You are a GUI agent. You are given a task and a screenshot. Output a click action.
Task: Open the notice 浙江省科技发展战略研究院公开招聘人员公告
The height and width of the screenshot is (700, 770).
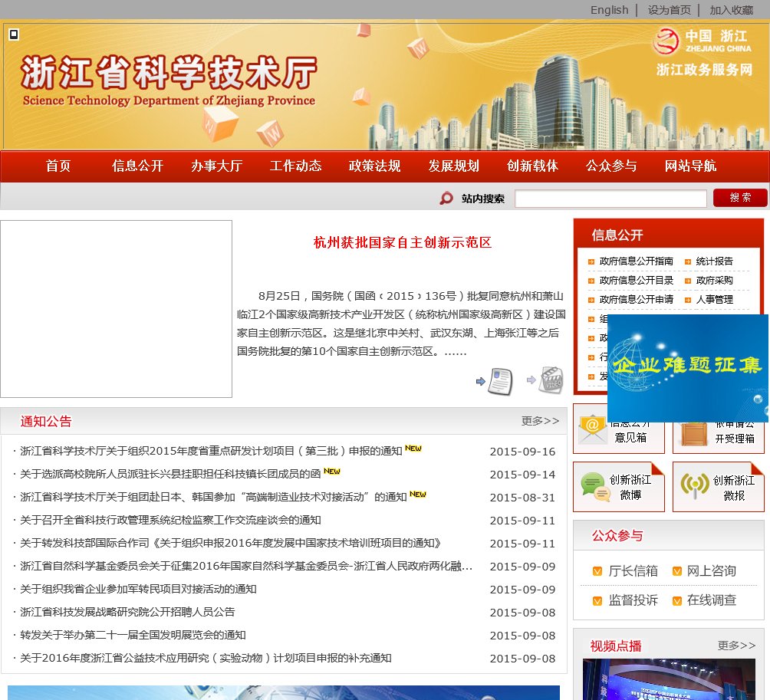[x=127, y=612]
